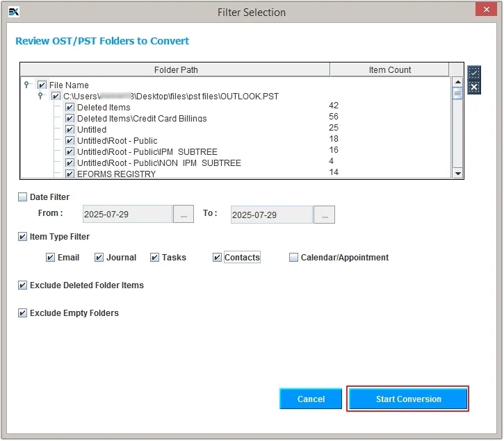Click the folder list scroll down arrow

pyautogui.click(x=457, y=174)
